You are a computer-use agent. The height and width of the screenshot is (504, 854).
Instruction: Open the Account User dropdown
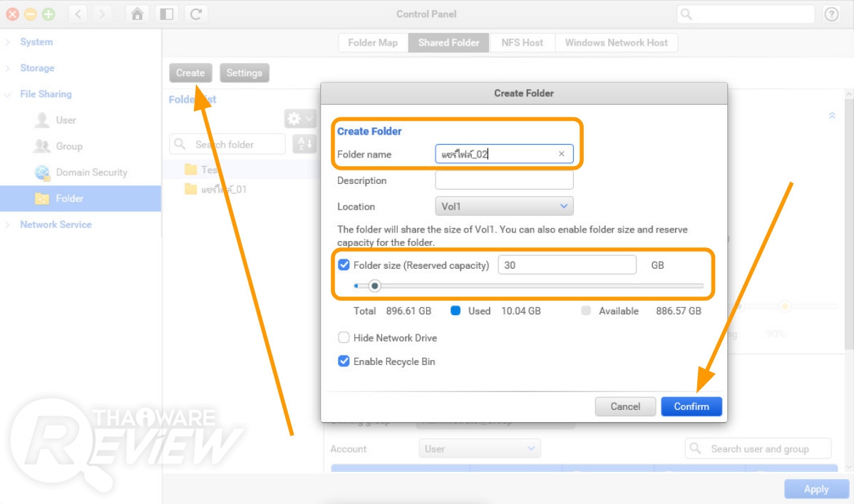[x=480, y=448]
